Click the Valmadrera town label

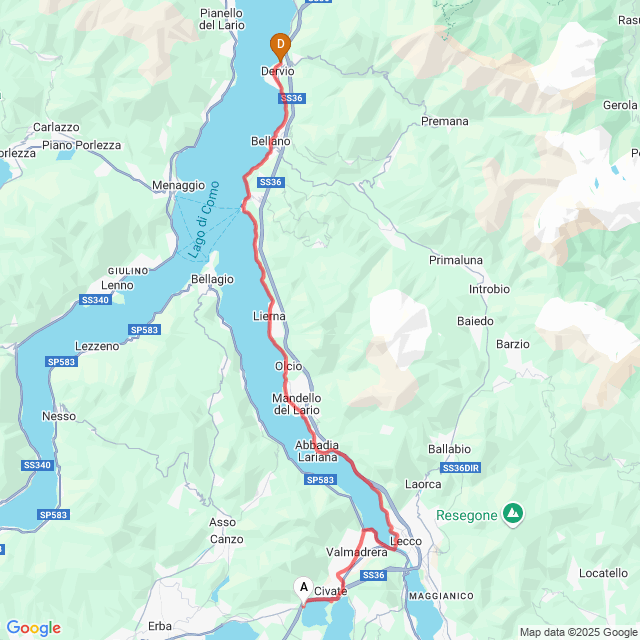[x=357, y=552]
